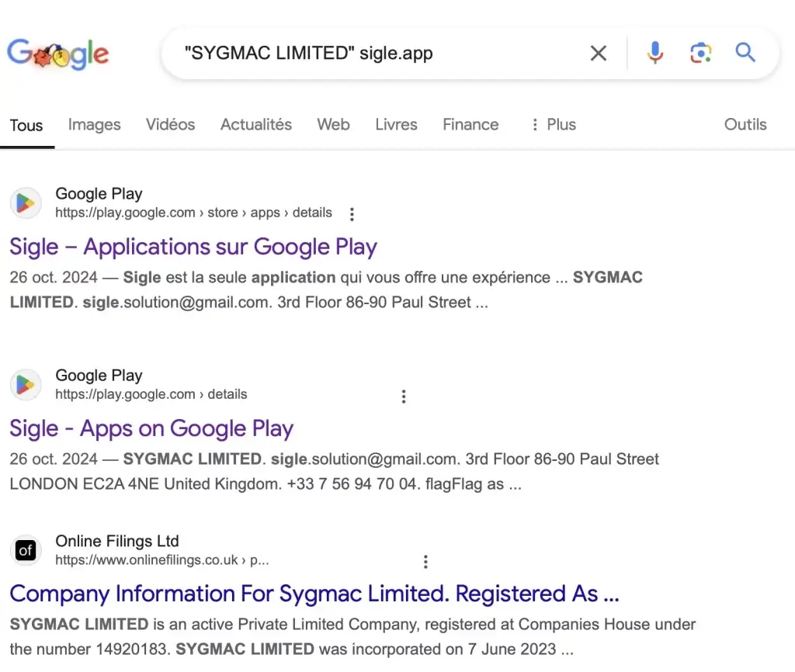Image resolution: width=795 pixels, height=672 pixels.
Task: Open "Company Information For Sygmac Limited" result
Action: pos(314,594)
